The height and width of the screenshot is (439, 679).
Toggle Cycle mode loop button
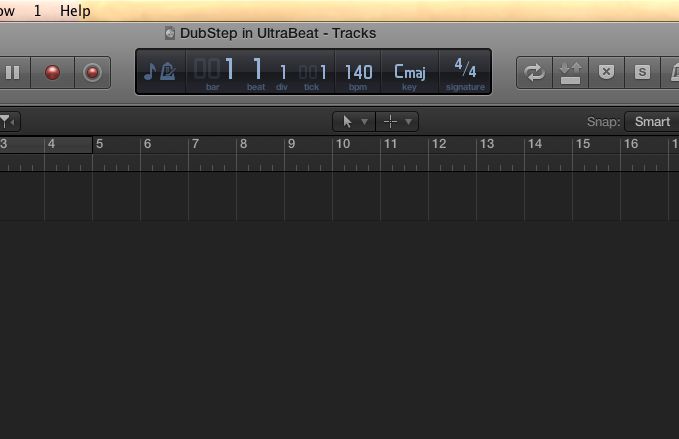(534, 73)
